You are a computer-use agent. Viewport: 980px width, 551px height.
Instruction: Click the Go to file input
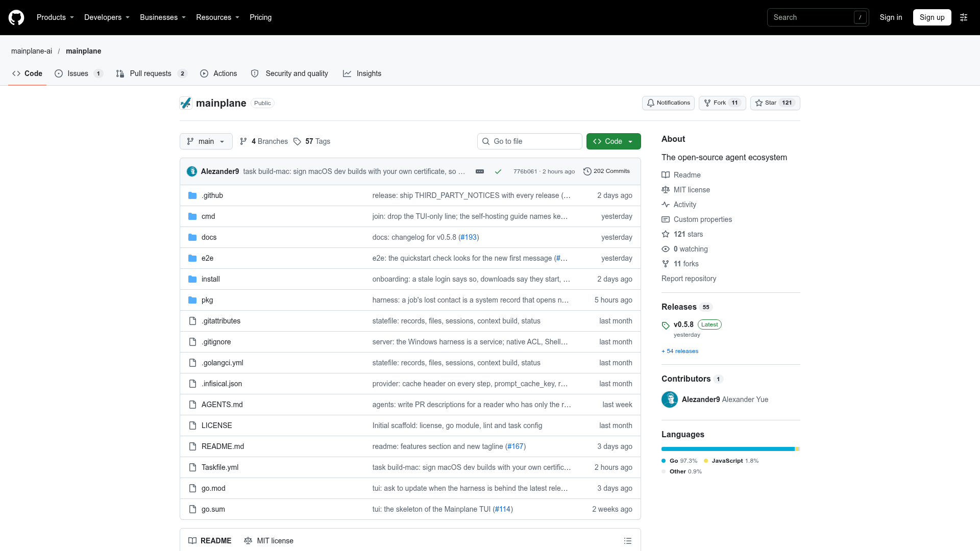(x=529, y=141)
